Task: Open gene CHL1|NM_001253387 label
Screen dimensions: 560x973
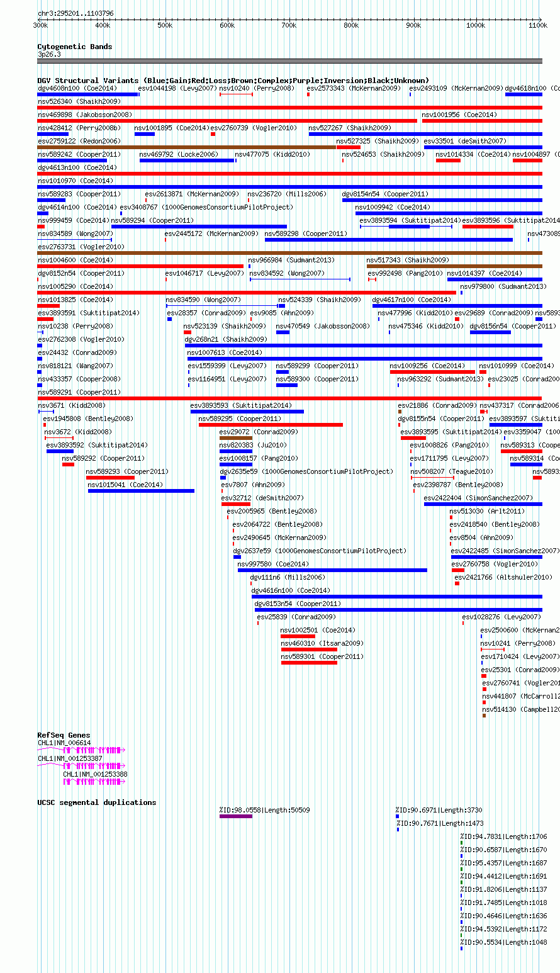Action: (x=69, y=758)
